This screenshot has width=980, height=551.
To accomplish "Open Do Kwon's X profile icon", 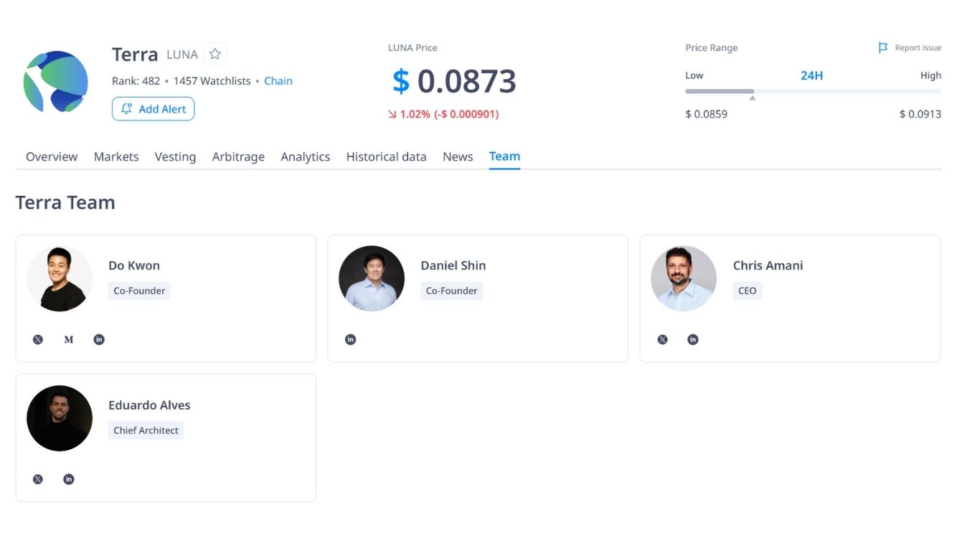I will tap(37, 339).
